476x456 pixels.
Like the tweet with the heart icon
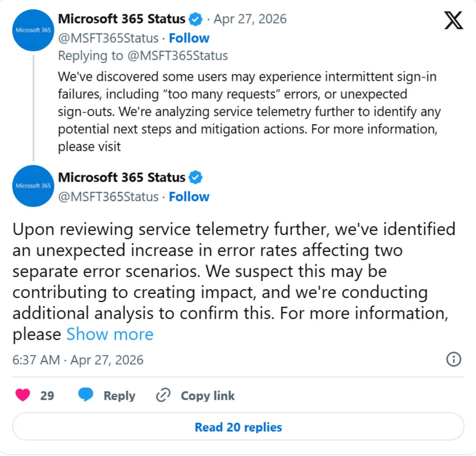pos(23,395)
